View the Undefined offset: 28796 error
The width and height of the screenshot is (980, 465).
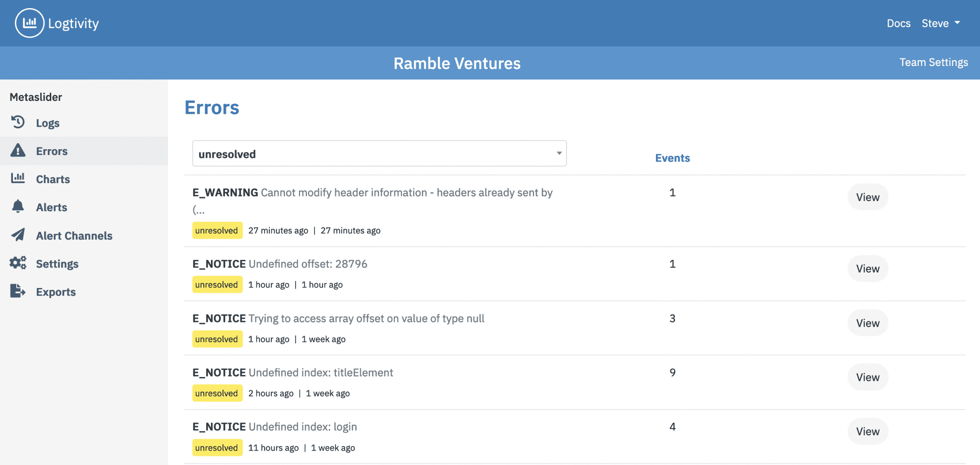[x=867, y=268]
